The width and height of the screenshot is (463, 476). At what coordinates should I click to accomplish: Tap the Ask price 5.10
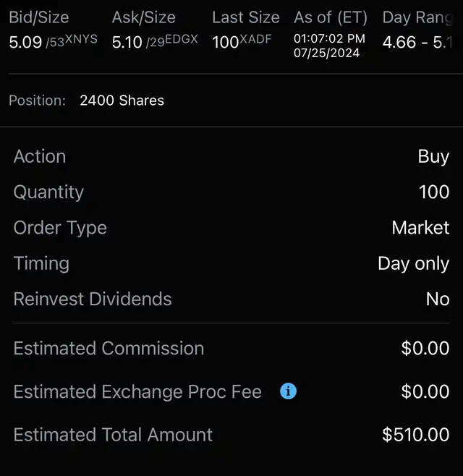click(x=127, y=43)
